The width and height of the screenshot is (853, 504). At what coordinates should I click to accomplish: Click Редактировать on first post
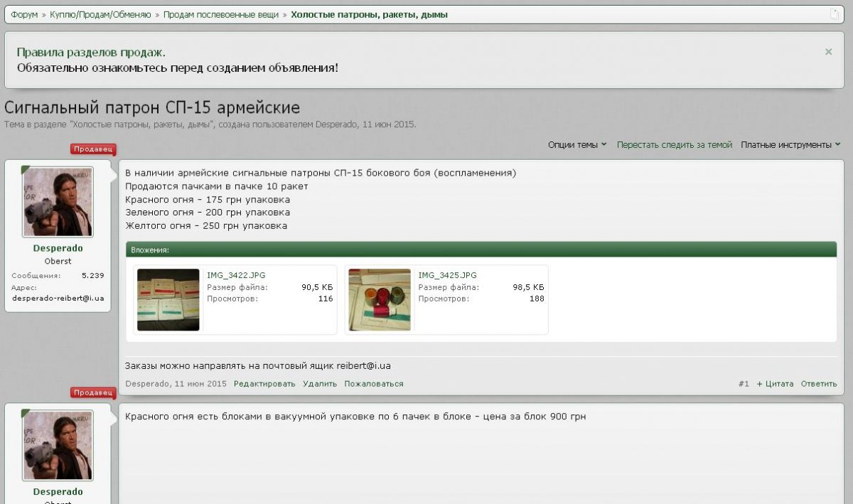click(x=264, y=384)
